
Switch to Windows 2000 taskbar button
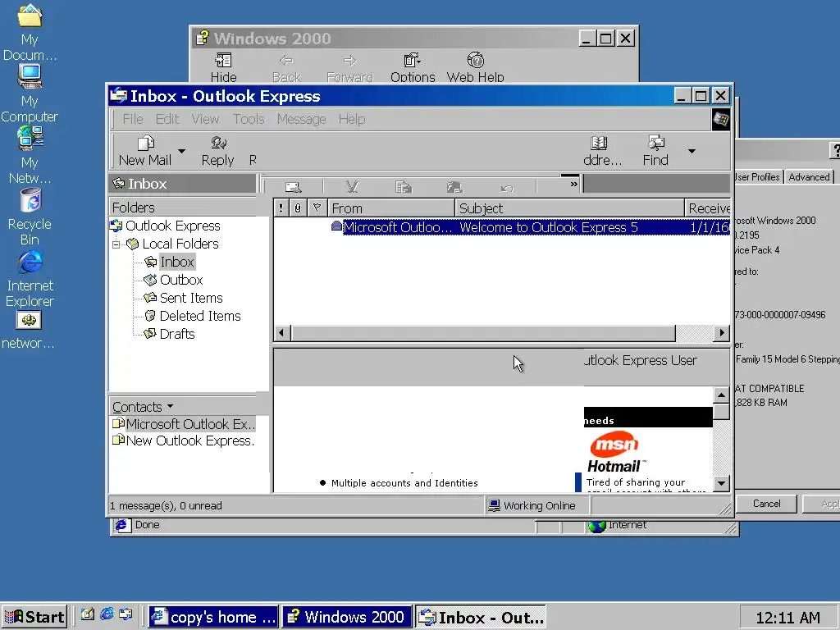click(347, 617)
